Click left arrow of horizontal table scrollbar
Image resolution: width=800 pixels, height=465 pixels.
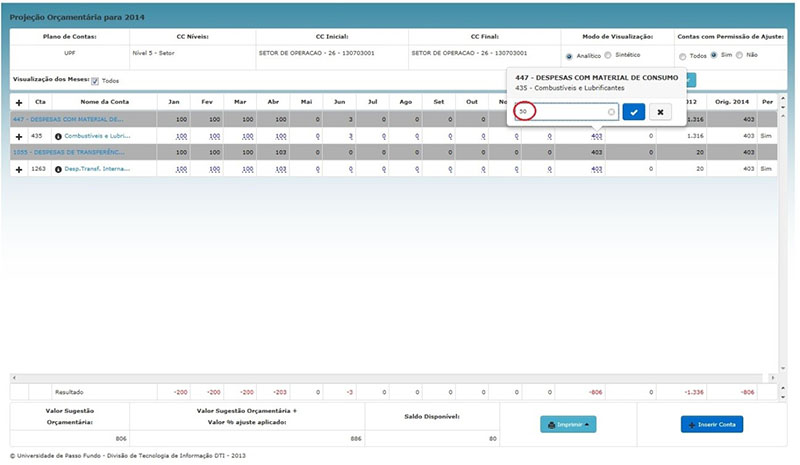point(14,378)
